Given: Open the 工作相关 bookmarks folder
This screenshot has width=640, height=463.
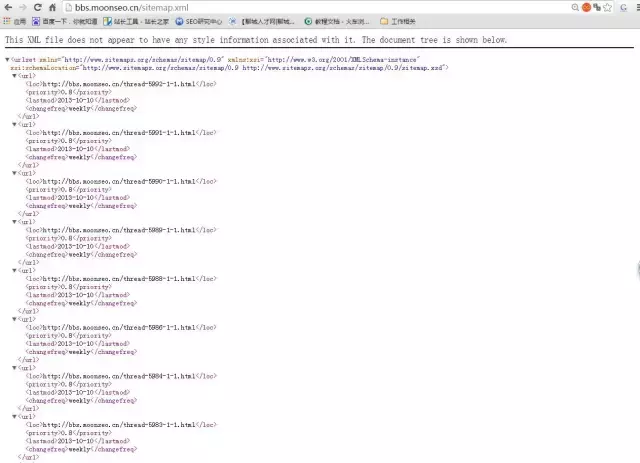Looking at the screenshot, I should (x=398, y=21).
